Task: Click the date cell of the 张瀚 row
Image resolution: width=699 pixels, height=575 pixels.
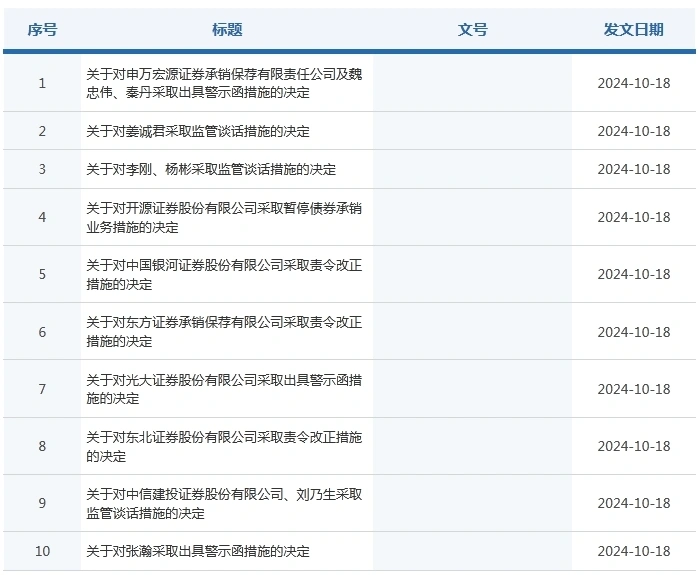Action: click(x=634, y=551)
